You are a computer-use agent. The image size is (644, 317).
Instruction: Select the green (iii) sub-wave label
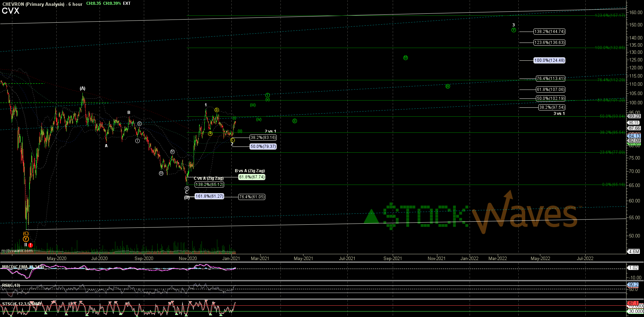pyautogui.click(x=253, y=105)
